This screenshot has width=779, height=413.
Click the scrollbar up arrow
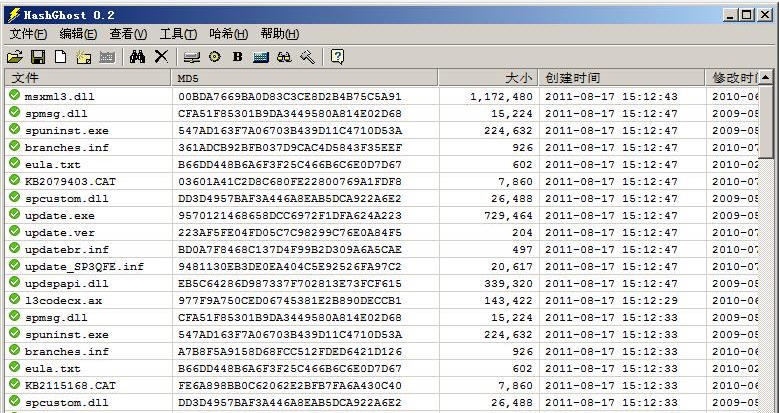(766, 78)
